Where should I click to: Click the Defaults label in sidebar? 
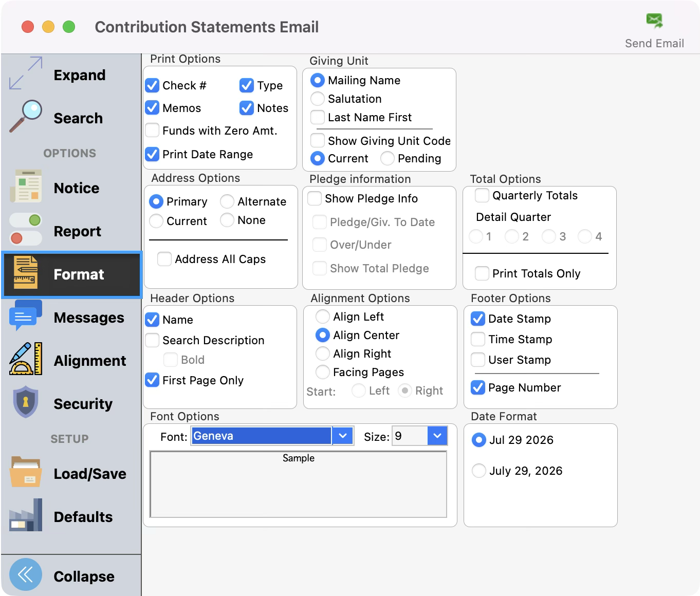pos(83,517)
